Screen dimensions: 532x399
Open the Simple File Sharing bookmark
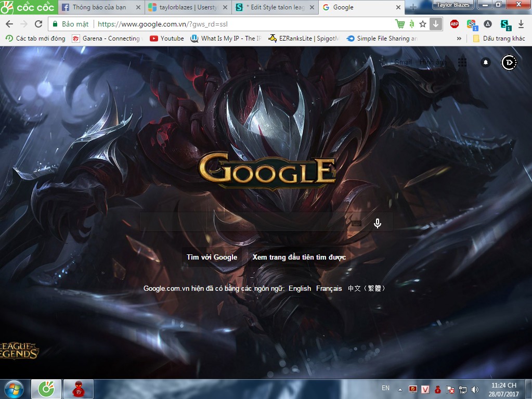point(381,38)
